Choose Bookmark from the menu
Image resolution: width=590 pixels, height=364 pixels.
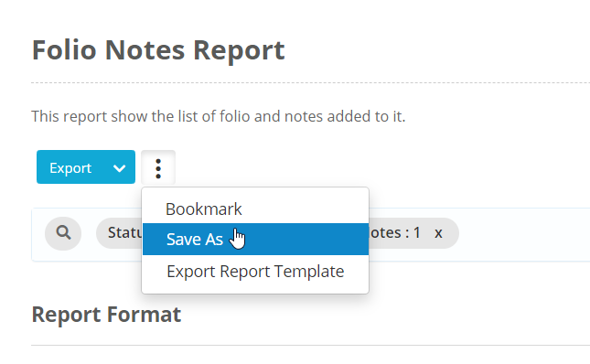(204, 209)
